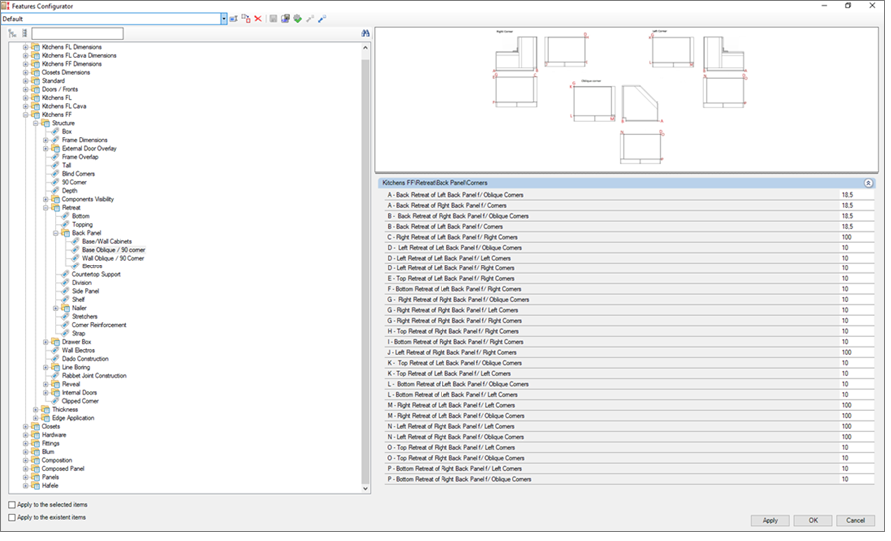Open the Default configuration dropdown

(x=224, y=19)
